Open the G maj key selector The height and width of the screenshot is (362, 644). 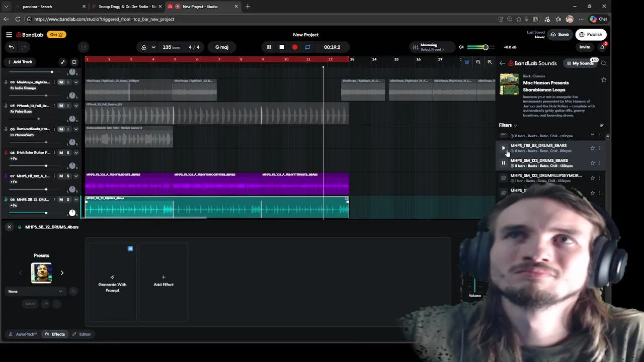222,47
